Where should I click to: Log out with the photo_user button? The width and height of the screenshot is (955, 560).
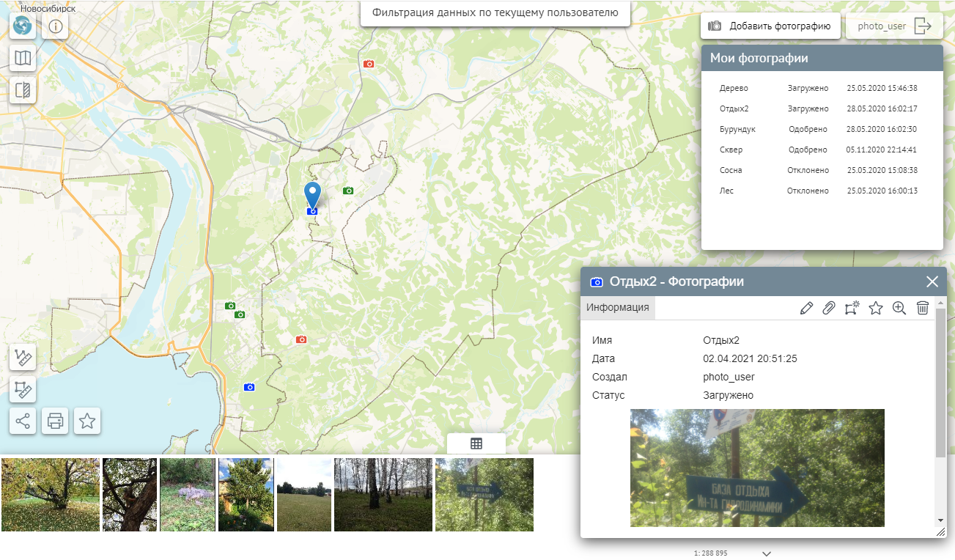click(x=894, y=26)
